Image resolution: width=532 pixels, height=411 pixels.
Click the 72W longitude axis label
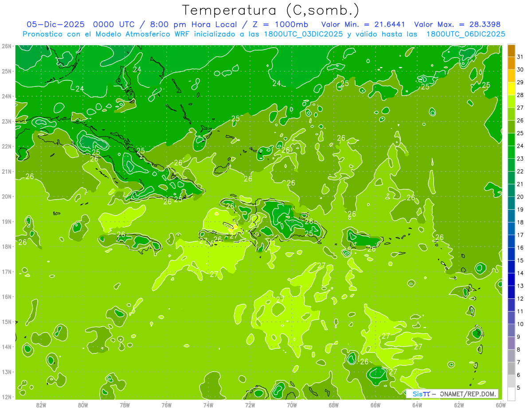coord(250,405)
